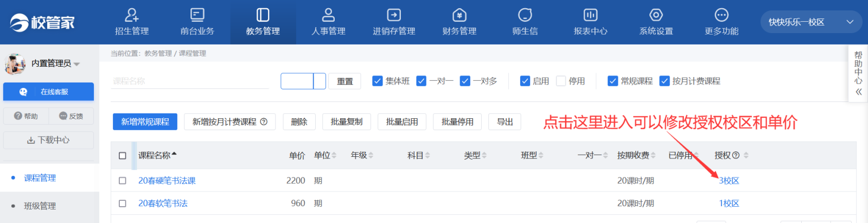
Task: Open the 3校区 authorization link
Action: (x=729, y=181)
